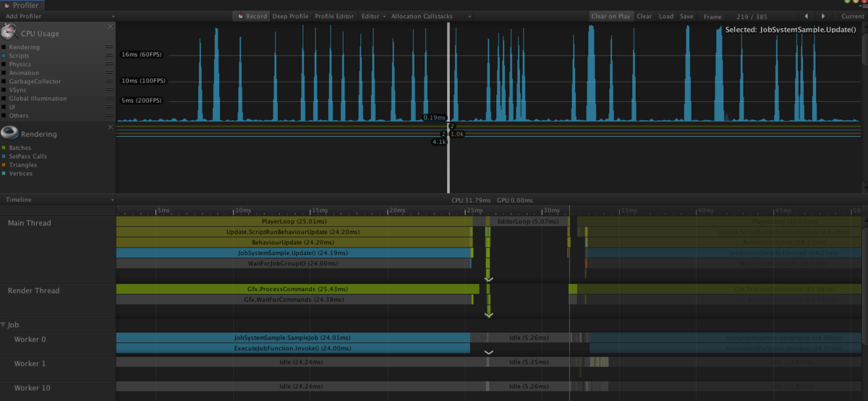Click the Clear button
This screenshot has width=868, height=401.
pyautogui.click(x=644, y=16)
